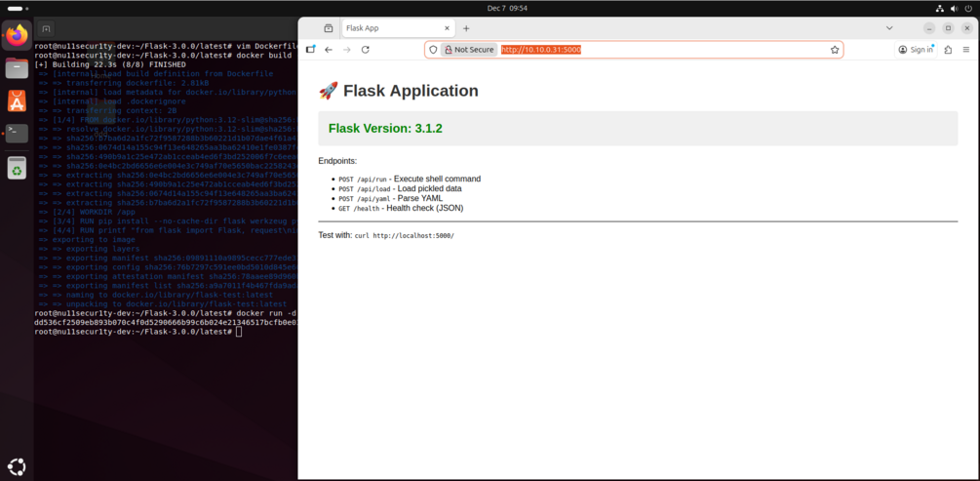Screen dimensions: 980x481
Task: Open the network status indicator in top bar
Action: tap(939, 8)
